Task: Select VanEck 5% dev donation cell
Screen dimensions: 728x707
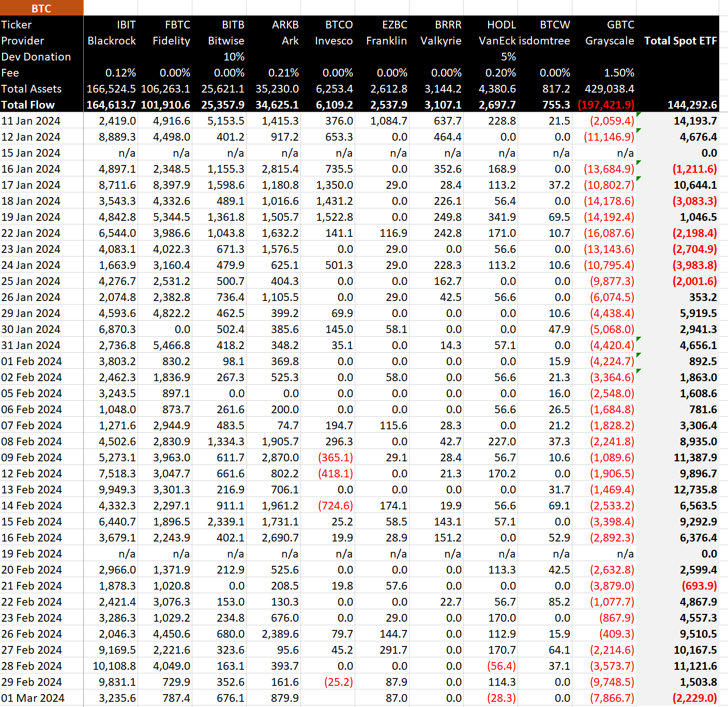Action: coord(508,57)
